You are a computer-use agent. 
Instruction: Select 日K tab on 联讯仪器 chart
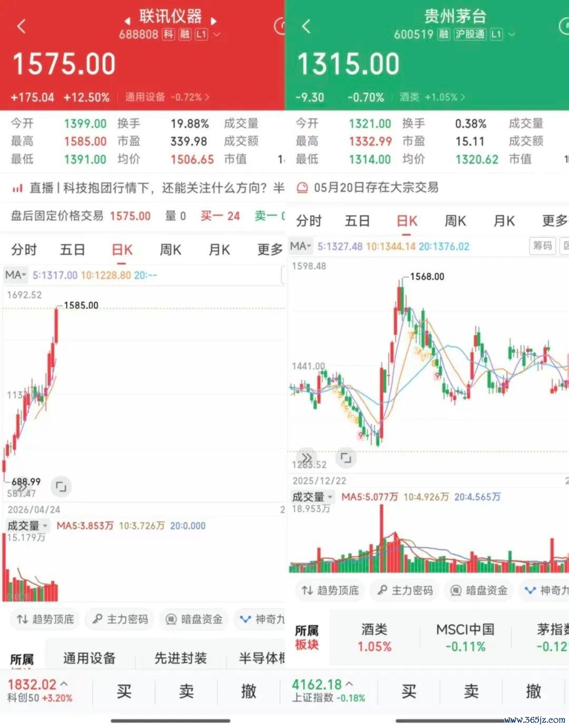pos(122,249)
